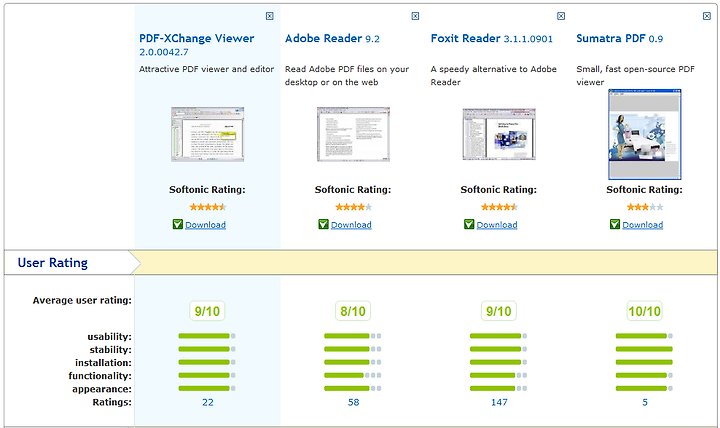Click the stability bar for Sumatra PDF
Image resolution: width=720 pixels, height=428 pixels.
[644, 349]
